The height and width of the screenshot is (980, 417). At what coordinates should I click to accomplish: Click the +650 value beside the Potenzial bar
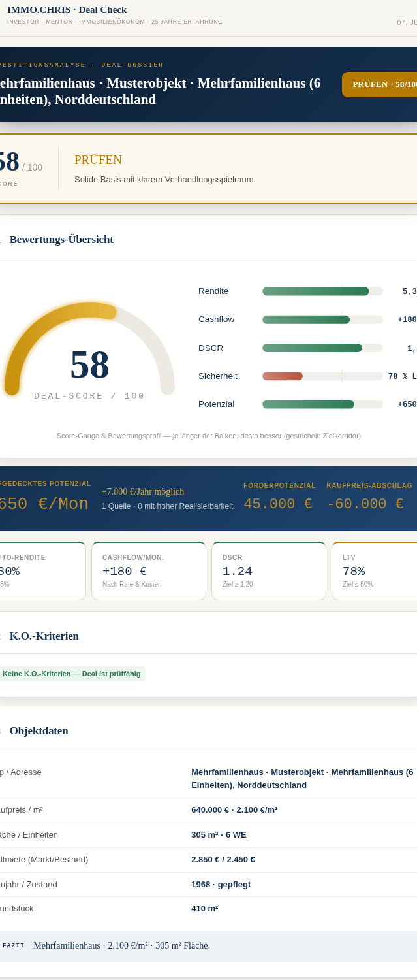click(407, 404)
